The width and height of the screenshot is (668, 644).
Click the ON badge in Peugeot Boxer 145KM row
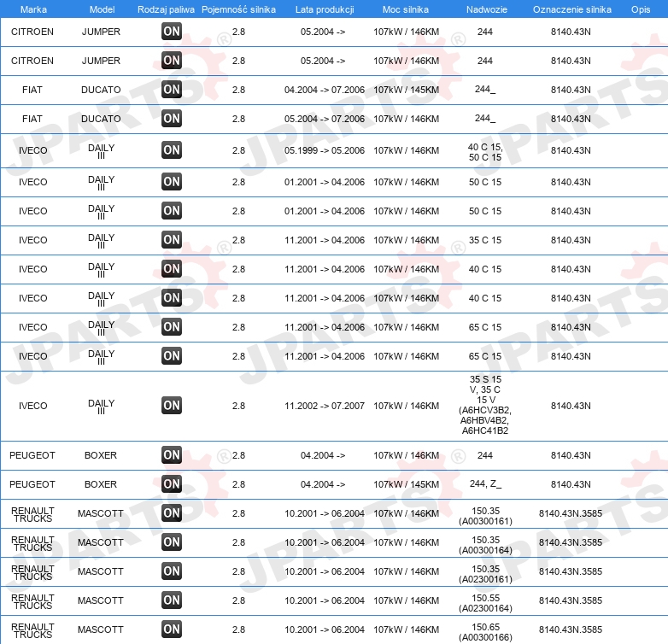pos(171,483)
